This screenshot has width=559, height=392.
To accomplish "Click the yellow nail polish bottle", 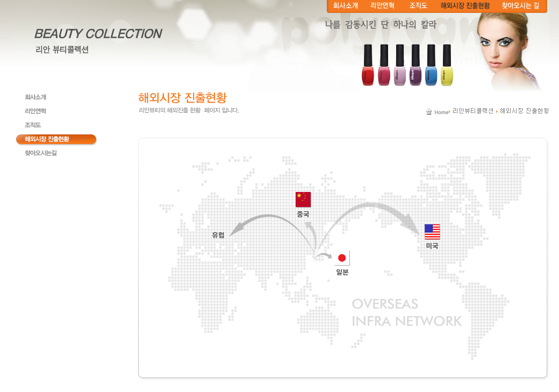I will (447, 66).
